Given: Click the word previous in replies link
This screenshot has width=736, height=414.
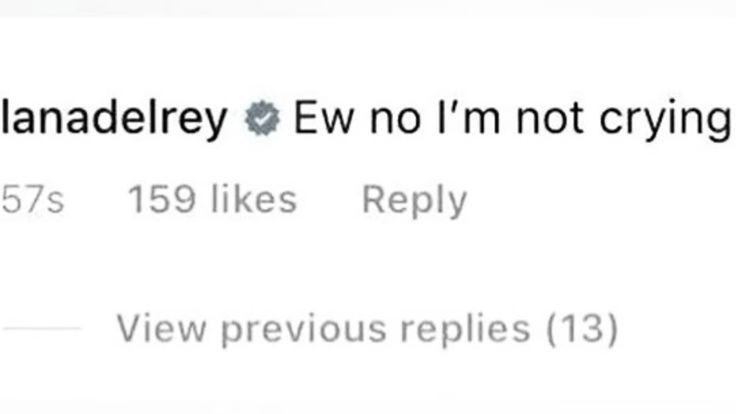Looking at the screenshot, I should [x=304, y=330].
